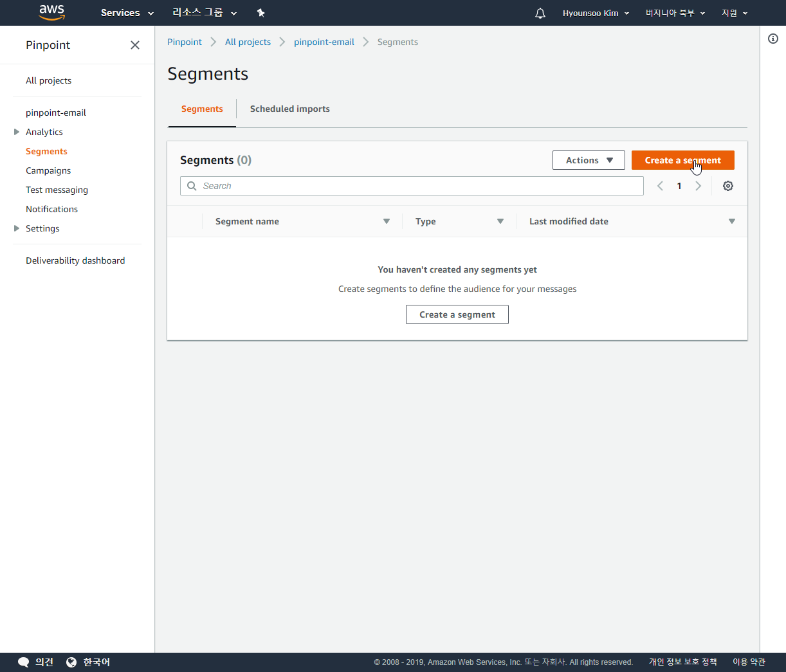
Task: Follow the All projects breadcrumb link
Action: (248, 42)
